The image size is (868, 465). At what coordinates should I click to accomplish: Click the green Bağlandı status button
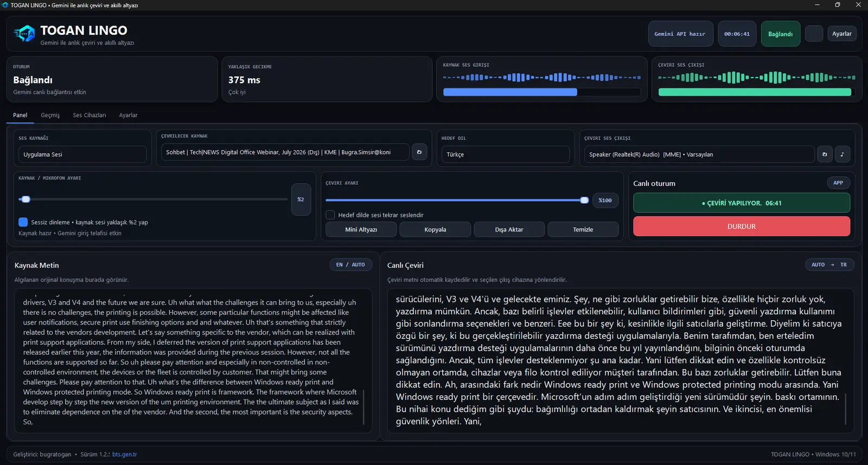click(780, 34)
